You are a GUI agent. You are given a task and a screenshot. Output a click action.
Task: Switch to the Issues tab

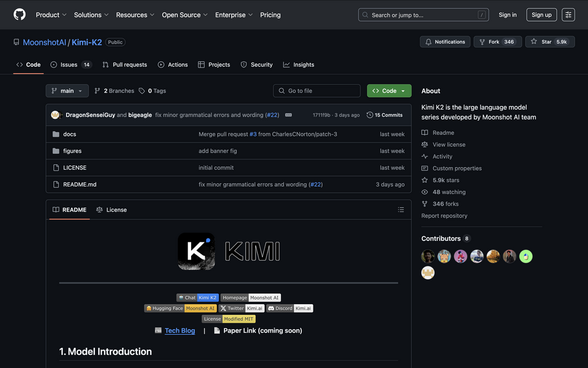[71, 64]
